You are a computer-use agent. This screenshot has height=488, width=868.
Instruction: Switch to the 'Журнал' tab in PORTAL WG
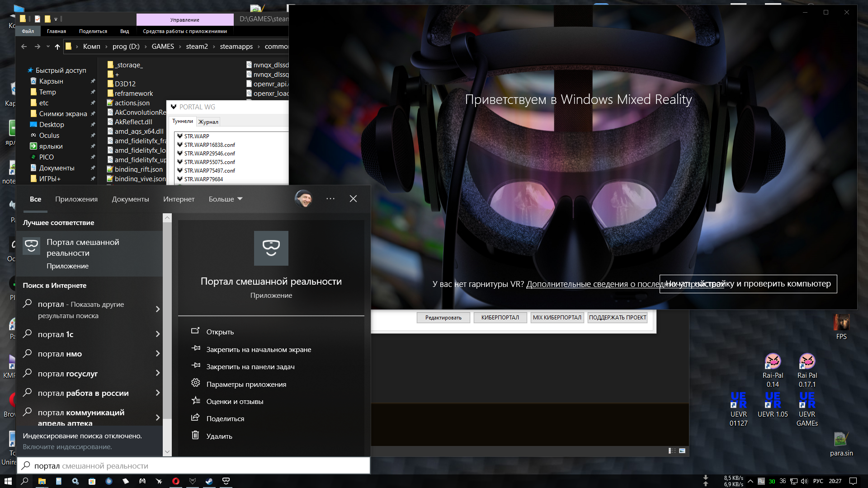(x=208, y=122)
